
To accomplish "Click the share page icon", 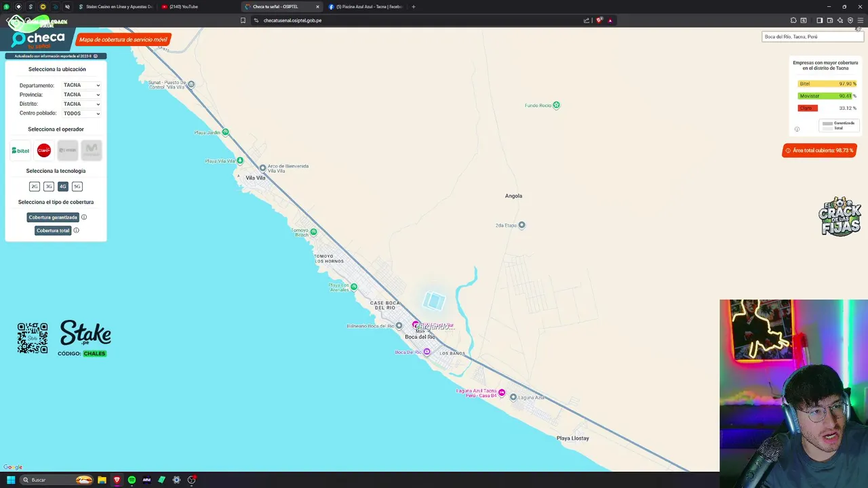I will [587, 20].
